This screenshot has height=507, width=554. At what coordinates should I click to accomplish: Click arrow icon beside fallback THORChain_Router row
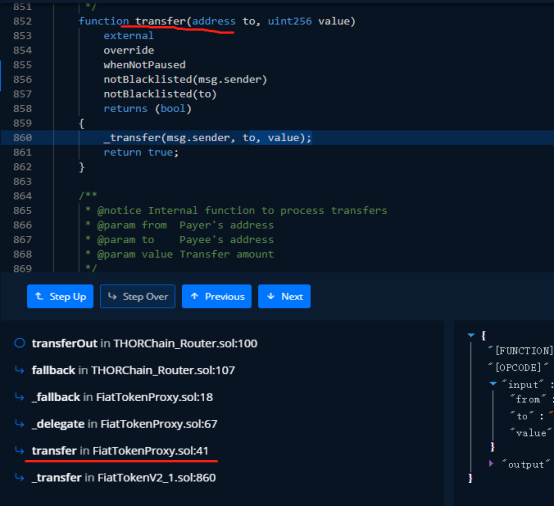coord(19,370)
